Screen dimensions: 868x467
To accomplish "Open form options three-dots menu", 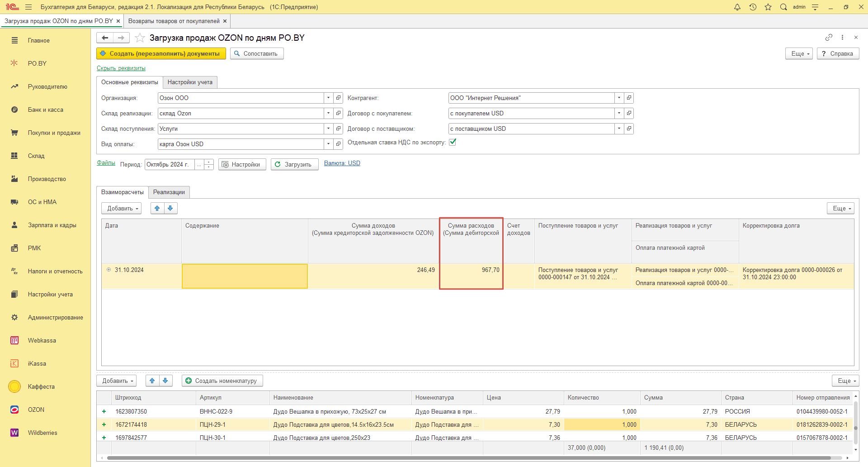I will click(x=842, y=37).
